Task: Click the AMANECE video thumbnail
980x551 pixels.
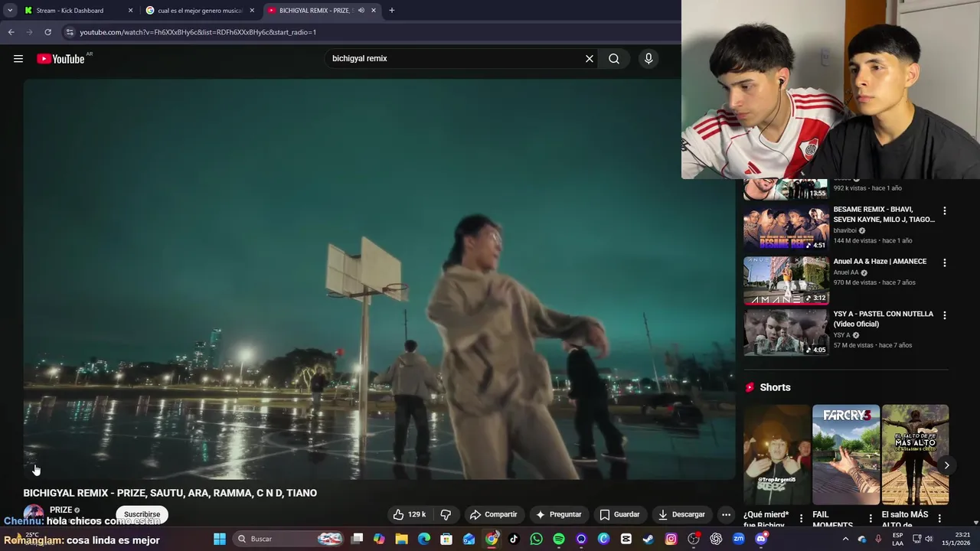Action: tap(786, 281)
